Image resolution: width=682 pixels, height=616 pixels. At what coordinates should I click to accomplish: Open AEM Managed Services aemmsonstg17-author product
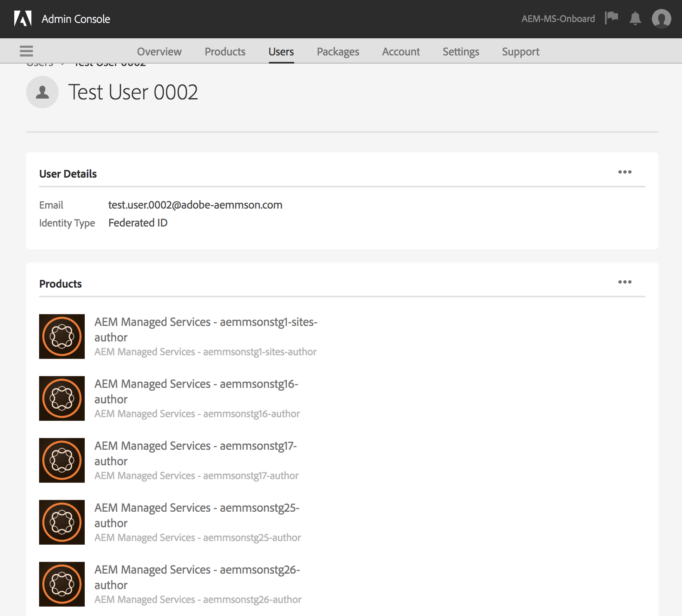click(x=196, y=453)
